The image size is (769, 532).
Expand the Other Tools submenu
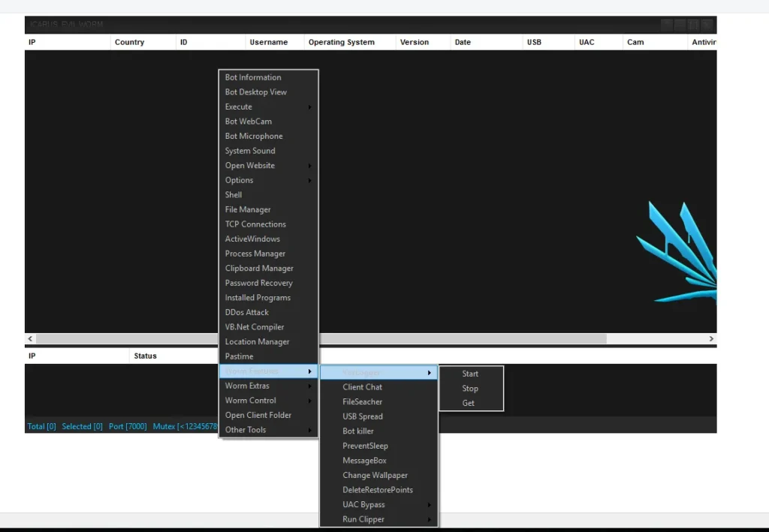(x=245, y=430)
